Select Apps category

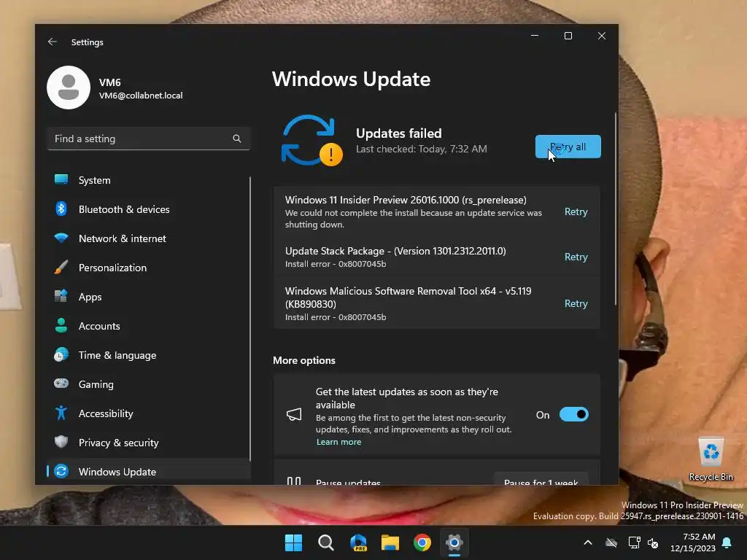(x=149, y=296)
